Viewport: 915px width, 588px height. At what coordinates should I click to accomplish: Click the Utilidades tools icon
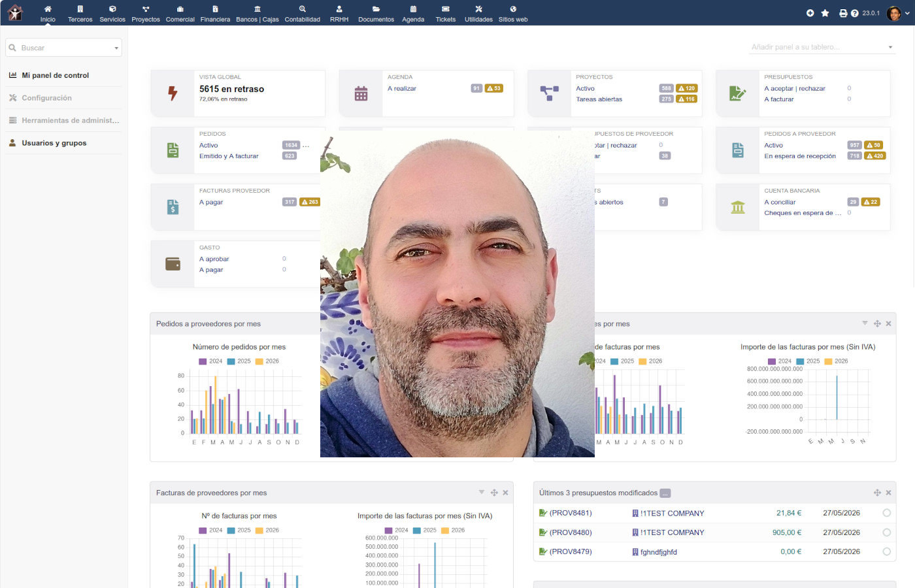478,9
